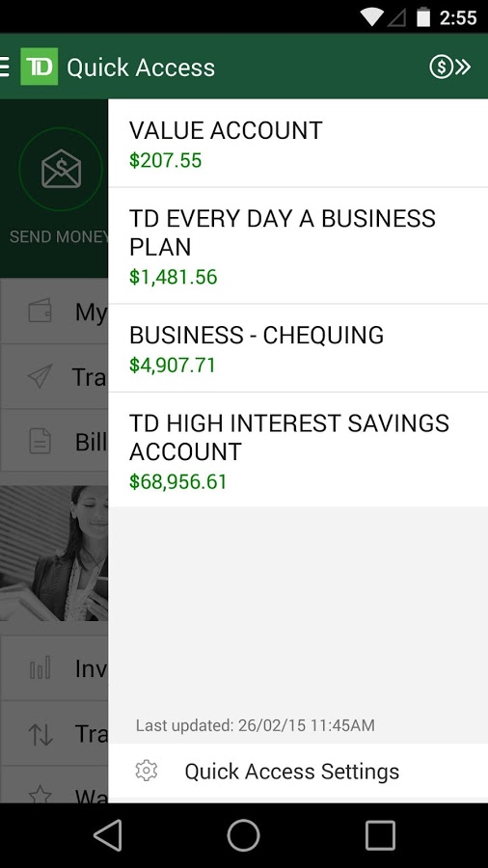This screenshot has height=868, width=488.
Task: Select TD EVERY DAY A BUSINESS PLAN account
Action: [x=298, y=246]
